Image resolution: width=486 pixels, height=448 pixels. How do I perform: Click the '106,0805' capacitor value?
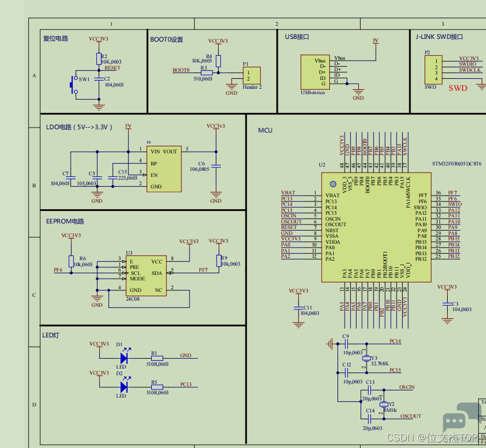tap(199, 169)
